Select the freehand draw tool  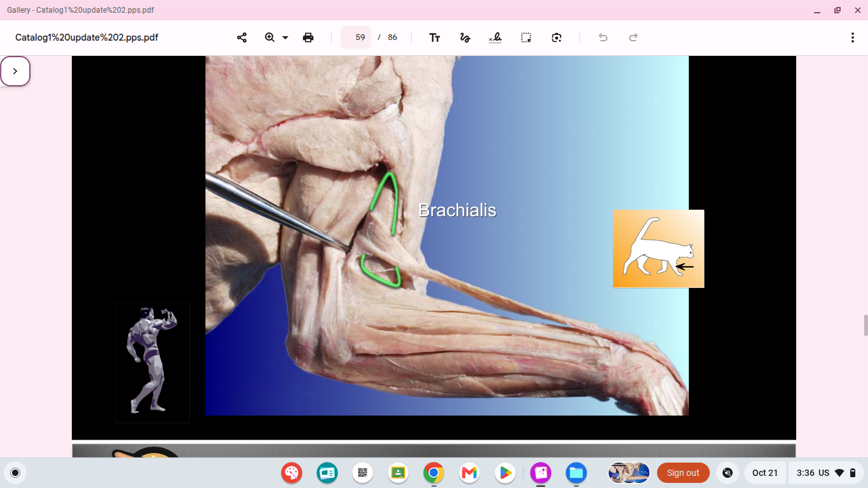(x=465, y=37)
